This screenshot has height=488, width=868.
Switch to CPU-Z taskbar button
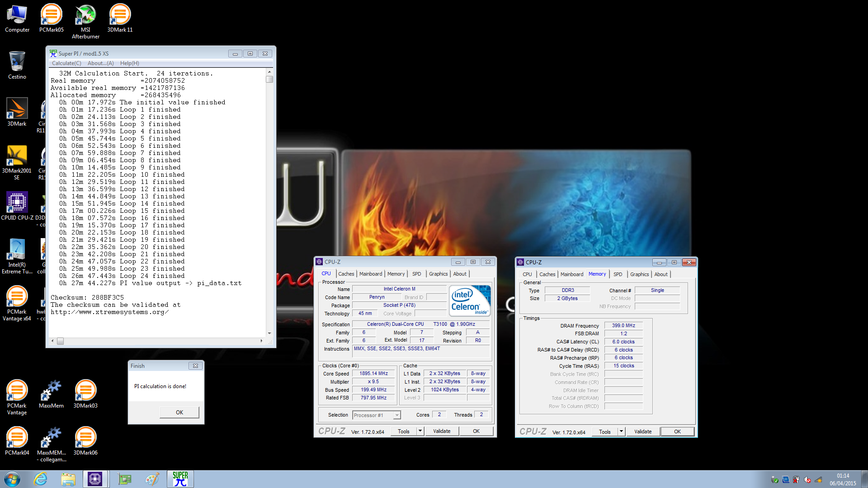95,479
